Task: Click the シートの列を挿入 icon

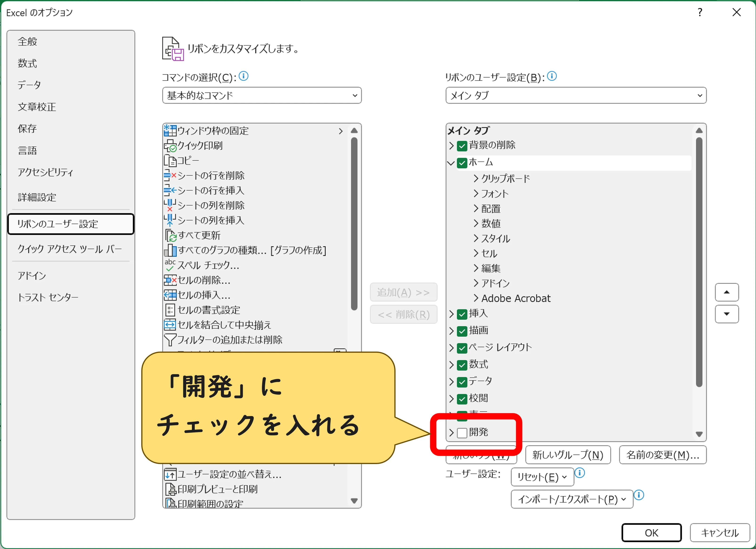Action: 170,220
